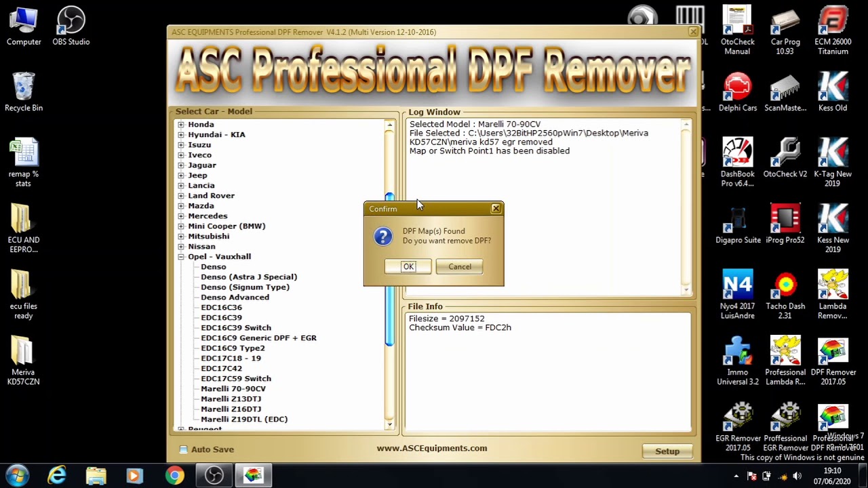Launch Lambda Remover shortcut
This screenshot has width=868, height=488.
coord(833,295)
